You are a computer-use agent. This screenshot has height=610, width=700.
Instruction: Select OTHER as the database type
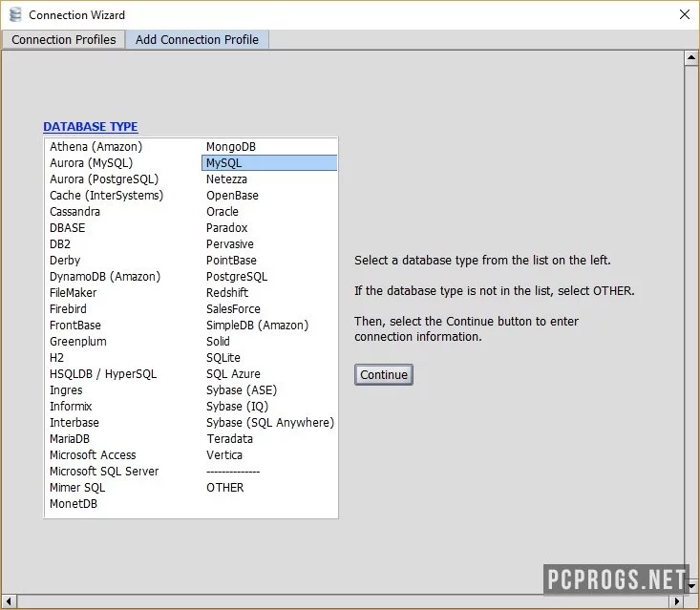pyautogui.click(x=225, y=487)
